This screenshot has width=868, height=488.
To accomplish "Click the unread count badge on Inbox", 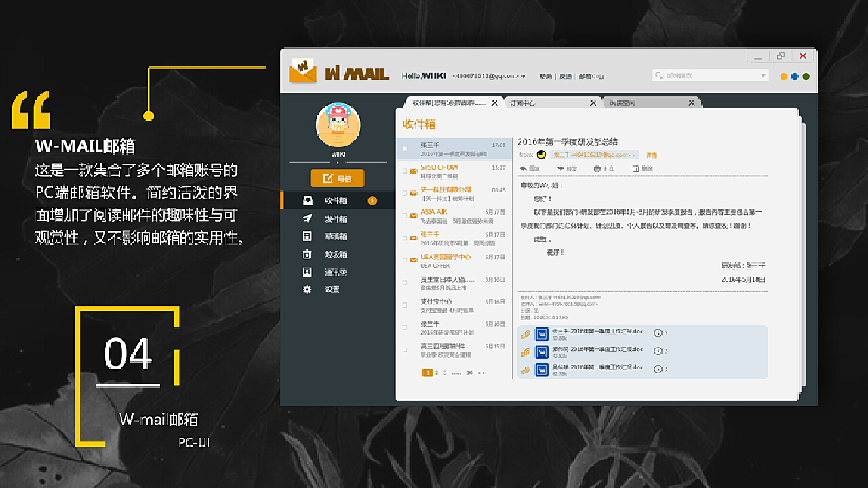I will pyautogui.click(x=372, y=200).
